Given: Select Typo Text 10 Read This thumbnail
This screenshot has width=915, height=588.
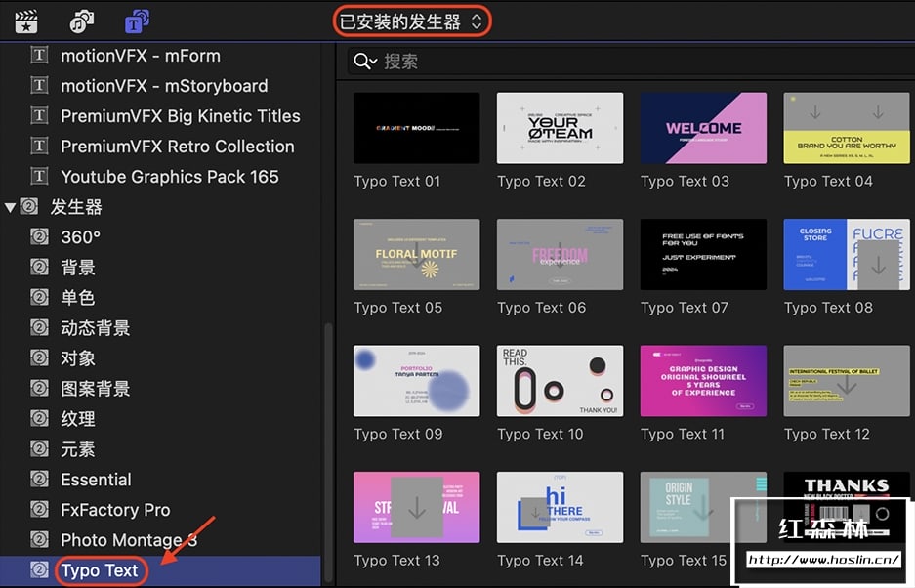Looking at the screenshot, I should [561, 381].
